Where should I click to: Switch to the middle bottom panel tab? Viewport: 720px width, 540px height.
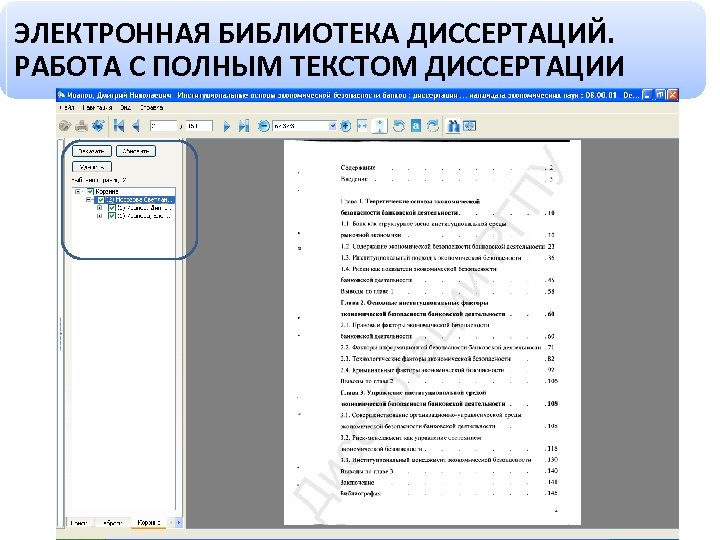[x=112, y=523]
